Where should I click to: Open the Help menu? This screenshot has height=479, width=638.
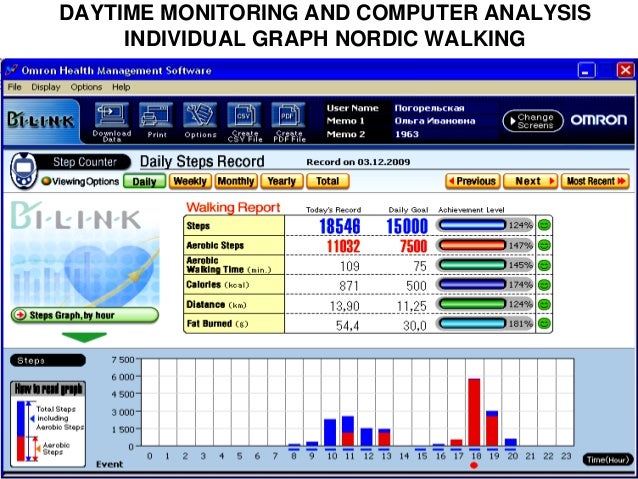(121, 87)
